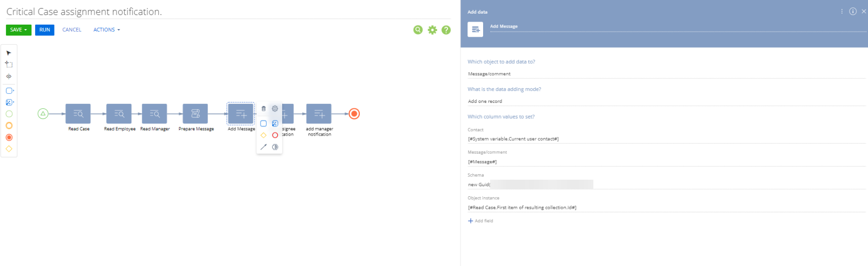868x266 pixels.
Task: Click the RUN button
Action: pyautogui.click(x=45, y=30)
